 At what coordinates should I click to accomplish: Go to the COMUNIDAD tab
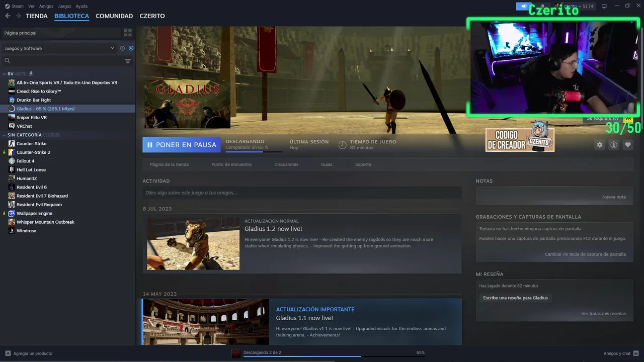point(114,16)
